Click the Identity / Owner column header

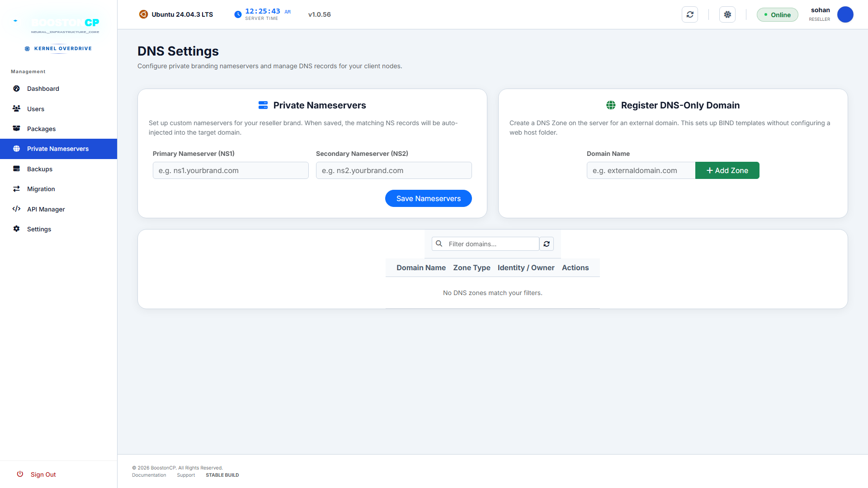coord(526,267)
